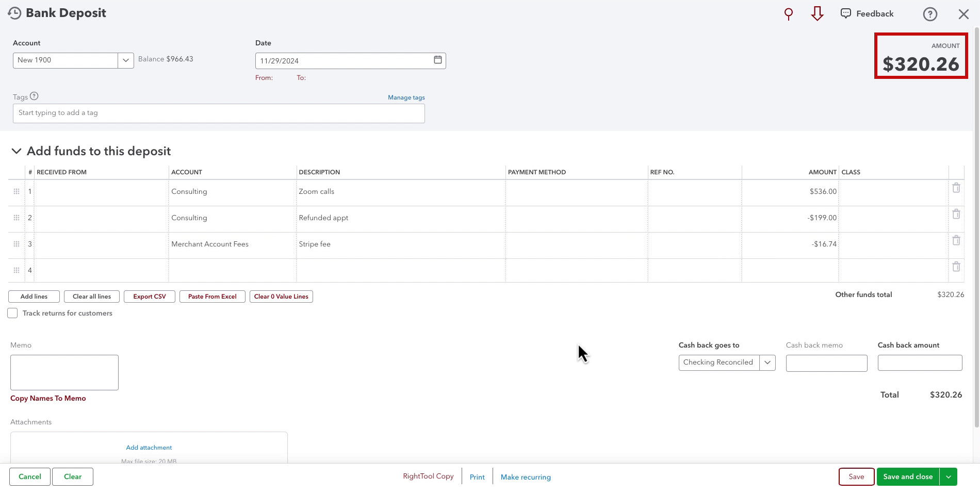Open the help question mark icon
The width and height of the screenshot is (980, 494).
tap(930, 14)
